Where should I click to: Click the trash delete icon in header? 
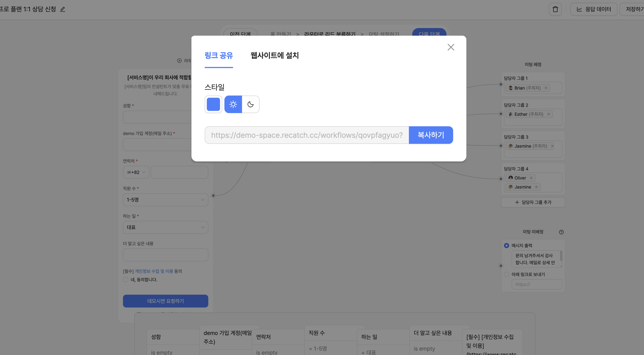click(555, 9)
